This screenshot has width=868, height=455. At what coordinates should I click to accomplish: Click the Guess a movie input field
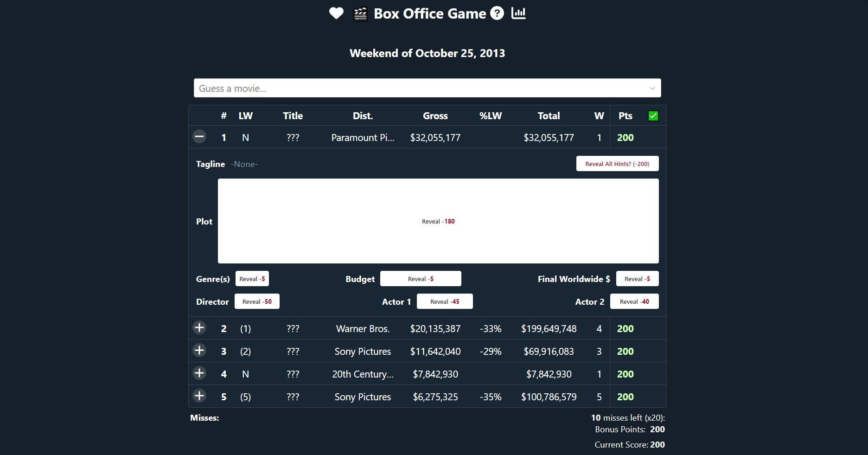417,88
